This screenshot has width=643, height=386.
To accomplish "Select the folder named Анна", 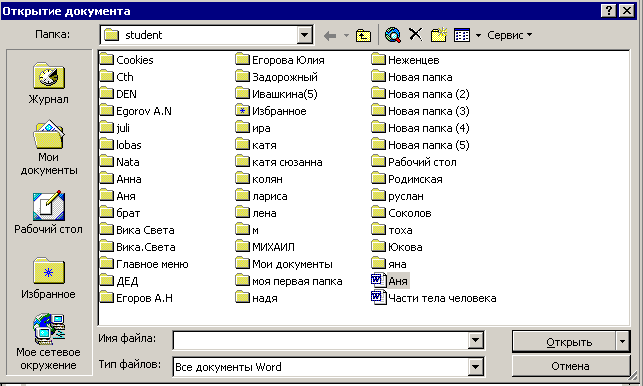I will pyautogui.click(x=121, y=179).
